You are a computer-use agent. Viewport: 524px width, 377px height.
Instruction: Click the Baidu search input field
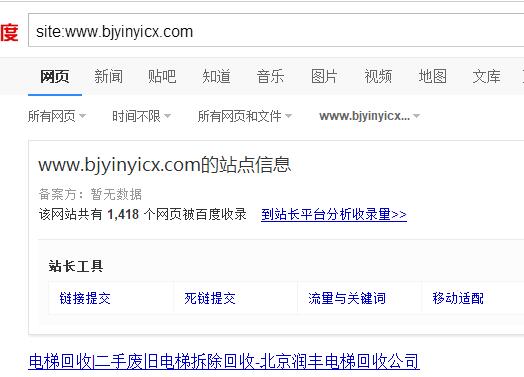[x=276, y=30]
